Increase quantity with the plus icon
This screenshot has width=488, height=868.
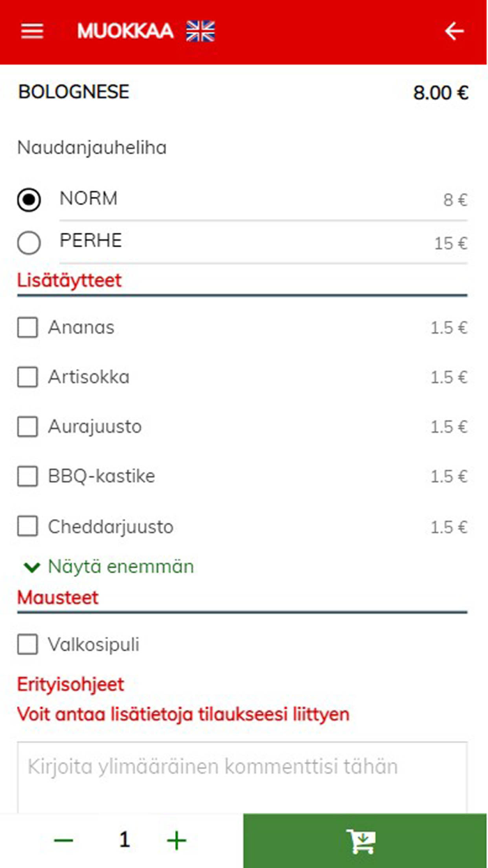click(176, 840)
